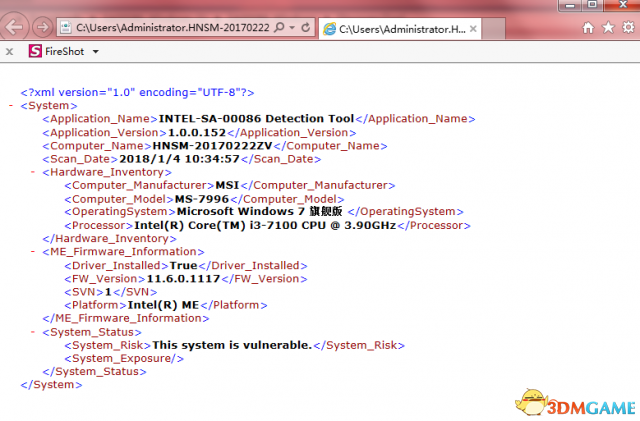Open the browser Home page icon
Screen dimensions: 640x421
point(588,28)
